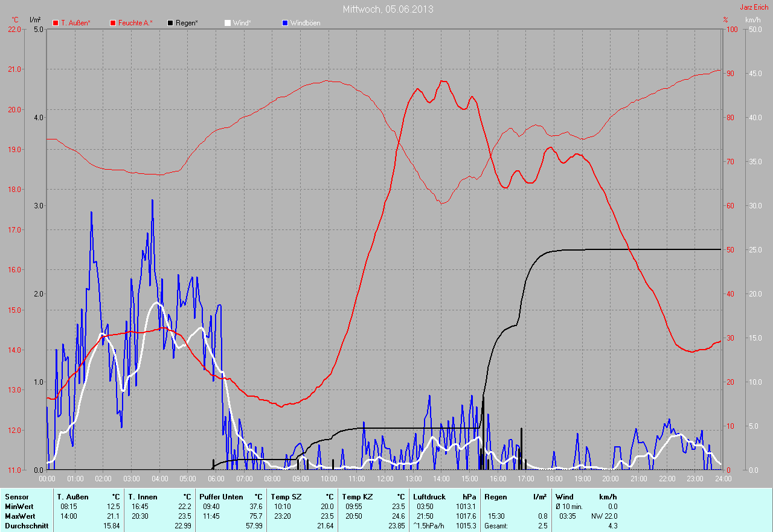Click the 'Gesamt:' rain total label
This screenshot has width=773, height=532.
(496, 526)
